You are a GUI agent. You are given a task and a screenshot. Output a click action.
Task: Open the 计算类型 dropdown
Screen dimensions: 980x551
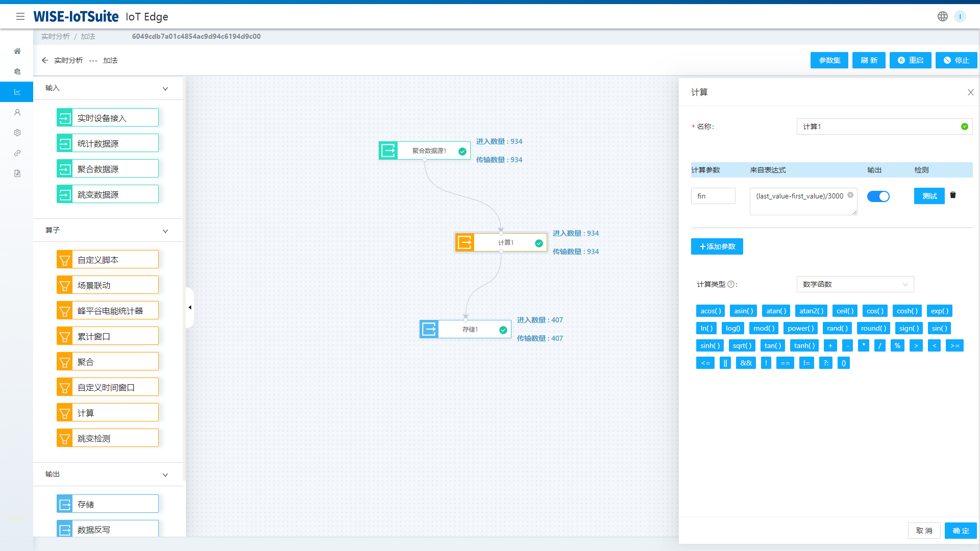point(855,284)
